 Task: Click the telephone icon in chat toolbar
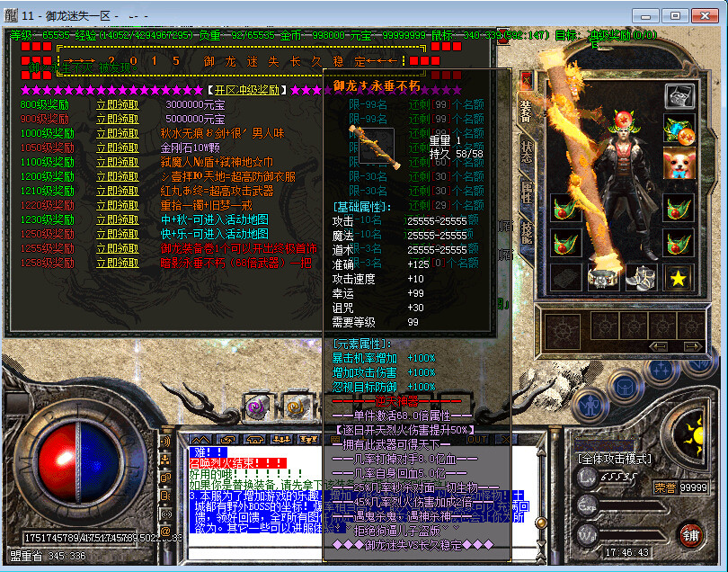[x=255, y=439]
